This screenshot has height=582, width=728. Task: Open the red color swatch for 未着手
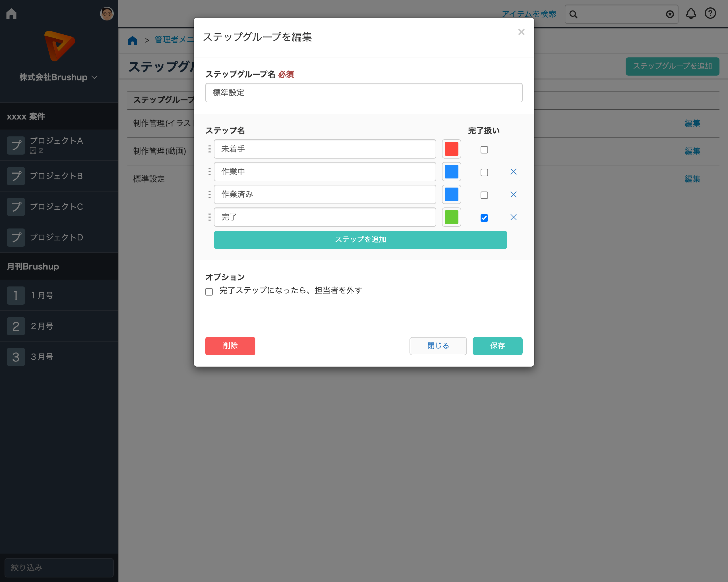point(452,149)
